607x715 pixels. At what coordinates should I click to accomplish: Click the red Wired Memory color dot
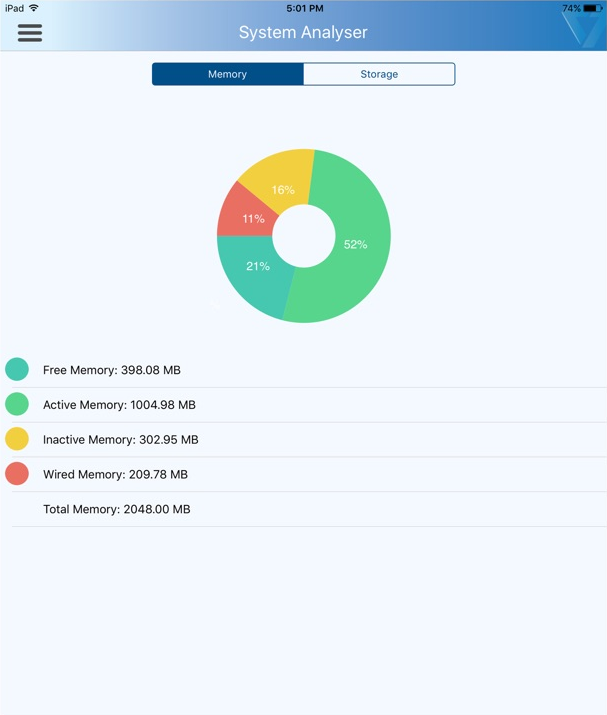[17, 474]
